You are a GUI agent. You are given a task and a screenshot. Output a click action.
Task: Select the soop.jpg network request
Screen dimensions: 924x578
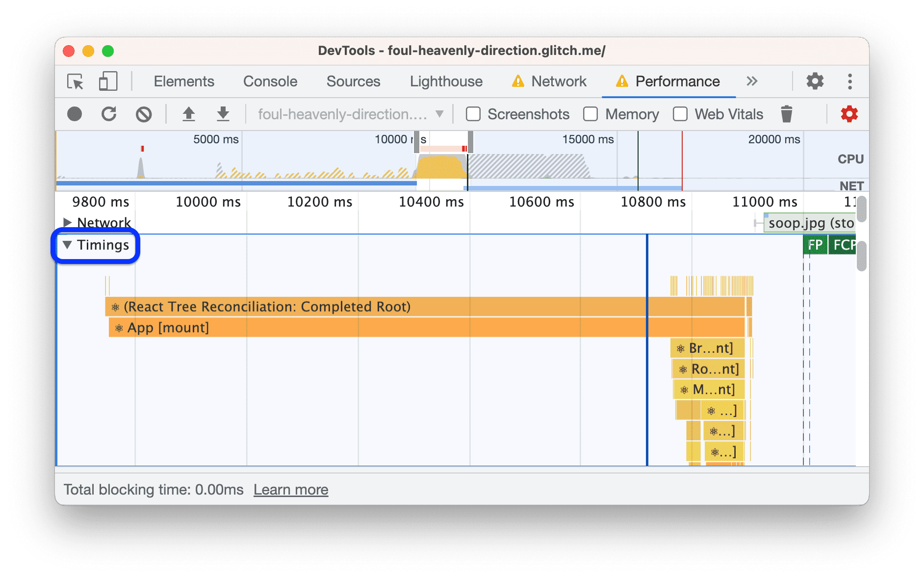[x=810, y=223]
